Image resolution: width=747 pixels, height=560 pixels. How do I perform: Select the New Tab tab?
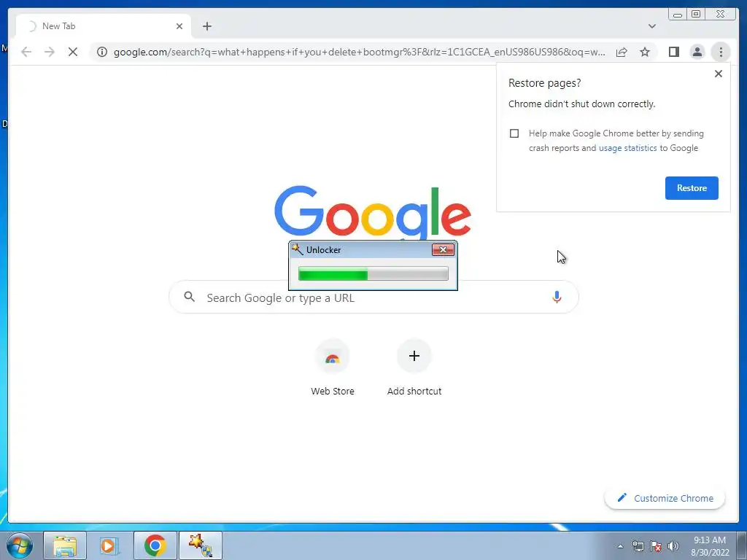pyautogui.click(x=104, y=26)
